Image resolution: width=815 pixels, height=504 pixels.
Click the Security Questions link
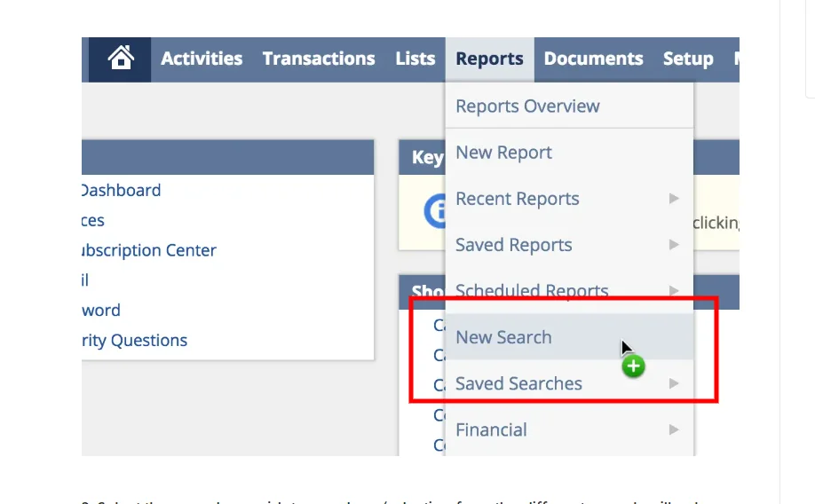coord(134,341)
